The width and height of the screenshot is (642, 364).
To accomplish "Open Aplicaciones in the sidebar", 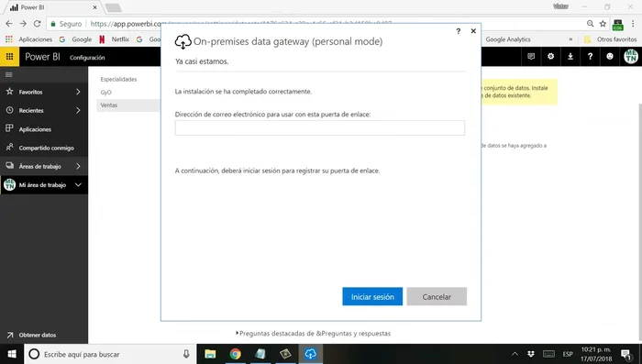I will tap(35, 129).
